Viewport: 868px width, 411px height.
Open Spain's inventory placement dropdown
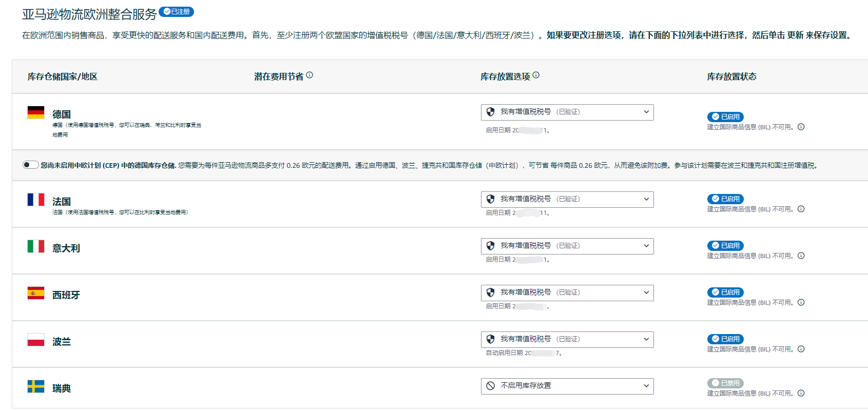pos(567,293)
